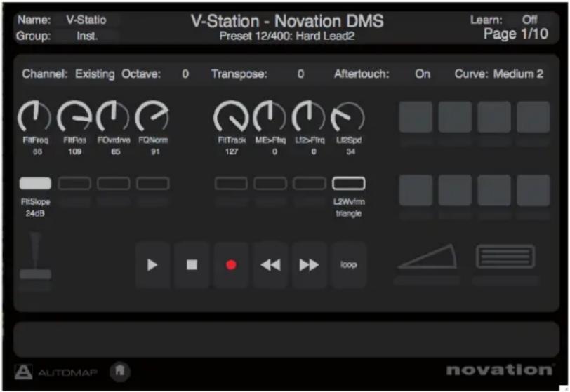Click the 127 value under FltTrack
Screen dimensions: 570x392
tap(231, 151)
